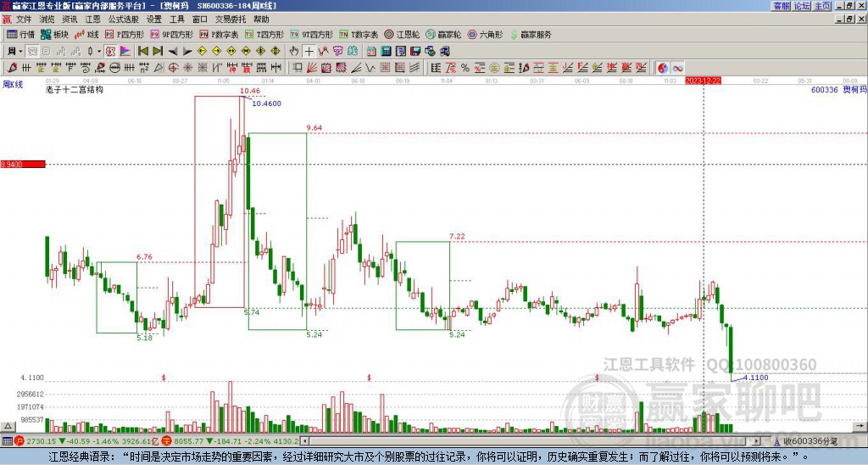Open the 帮助 menu
This screenshot has width=868, height=465.
(261, 20)
